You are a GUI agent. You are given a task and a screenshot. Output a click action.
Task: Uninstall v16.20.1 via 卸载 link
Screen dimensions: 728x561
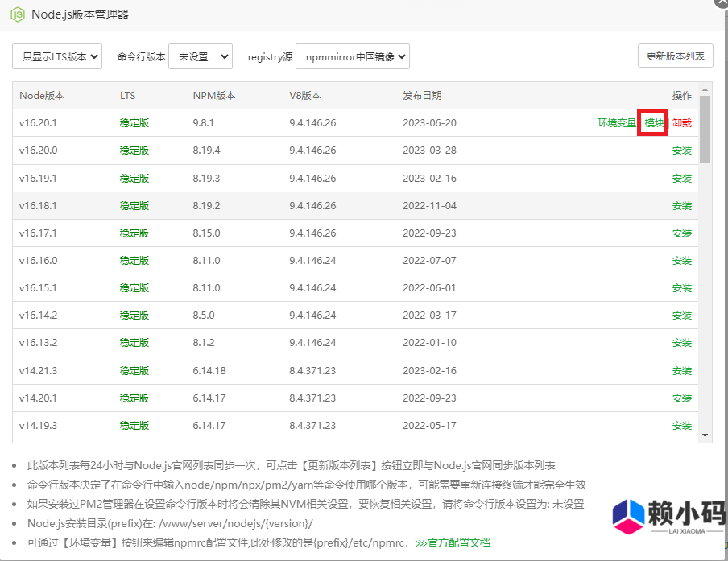coord(681,123)
